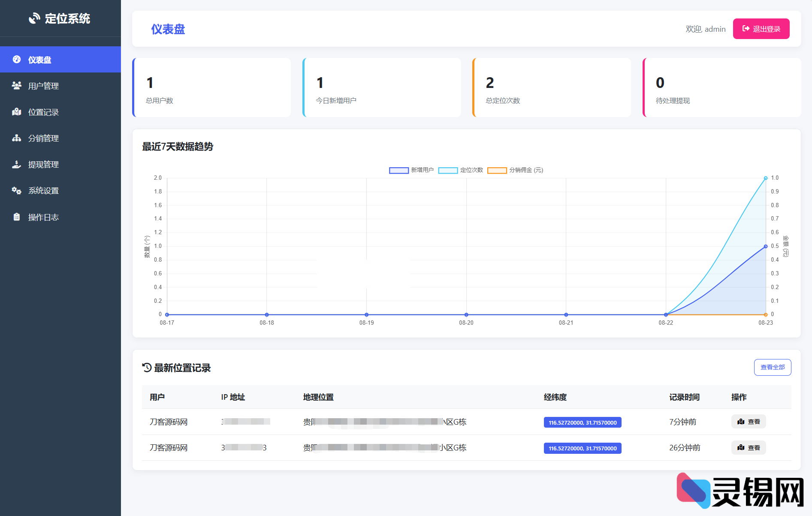
Task: Click the 位置记录 map marker icon
Action: point(16,112)
